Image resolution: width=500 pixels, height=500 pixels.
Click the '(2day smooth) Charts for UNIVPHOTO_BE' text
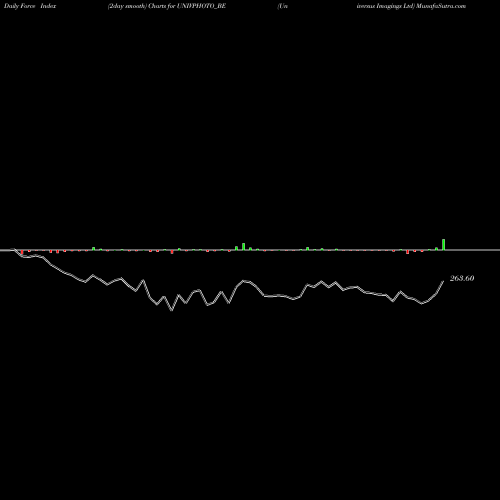[167, 6]
